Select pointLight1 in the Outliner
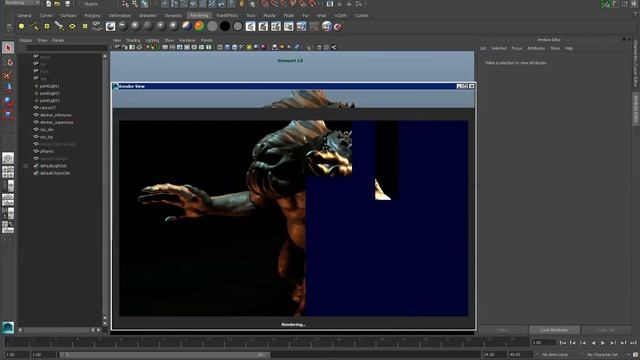This screenshot has height=360, width=640. [x=49, y=86]
